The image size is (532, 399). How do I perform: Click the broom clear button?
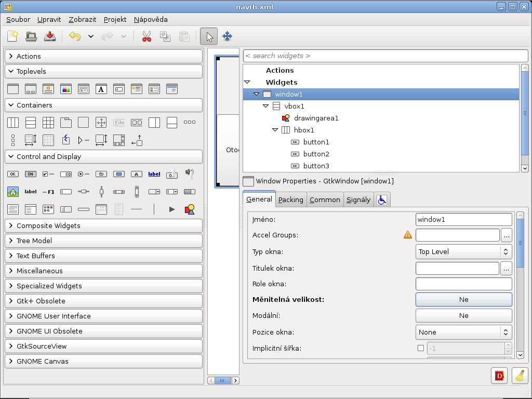click(520, 376)
